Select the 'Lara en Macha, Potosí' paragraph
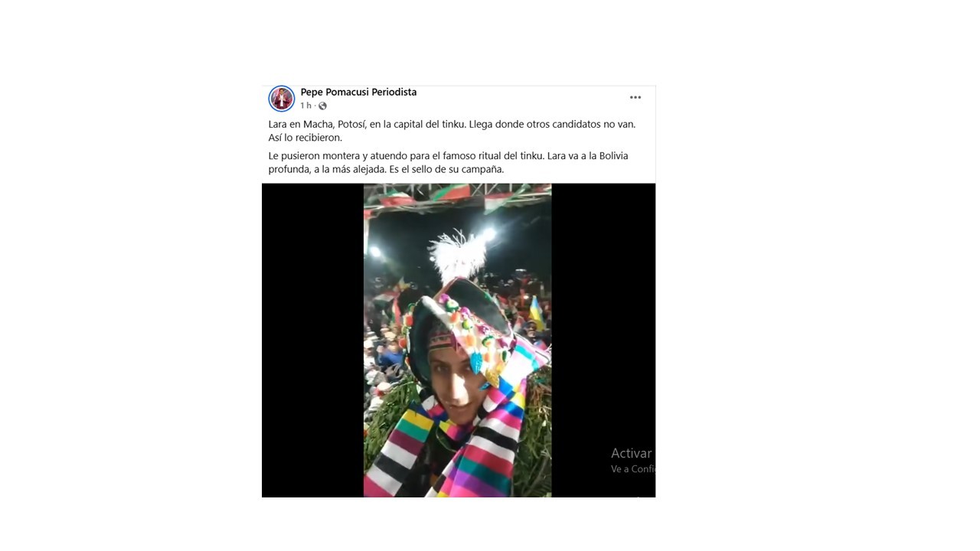The image size is (980, 551). click(452, 131)
